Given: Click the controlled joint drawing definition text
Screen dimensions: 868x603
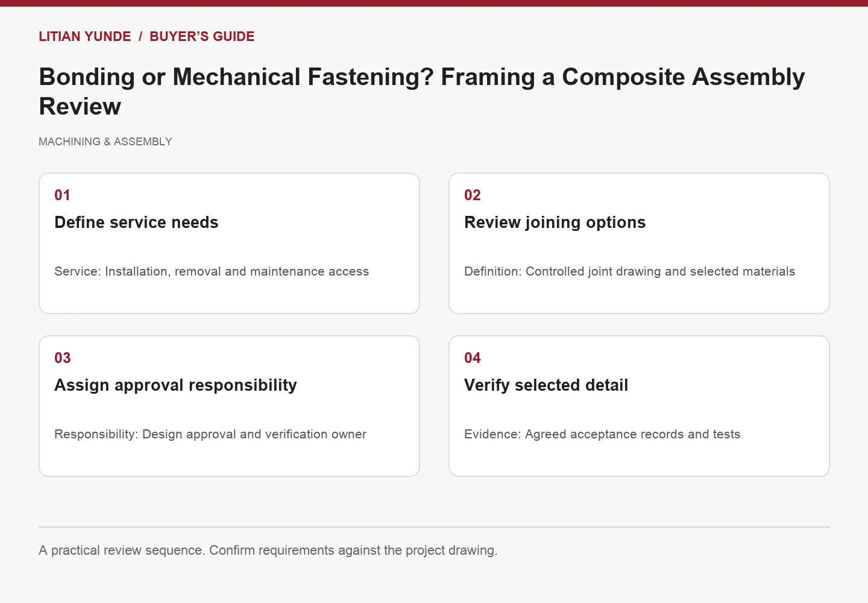Looking at the screenshot, I should click(x=629, y=271).
